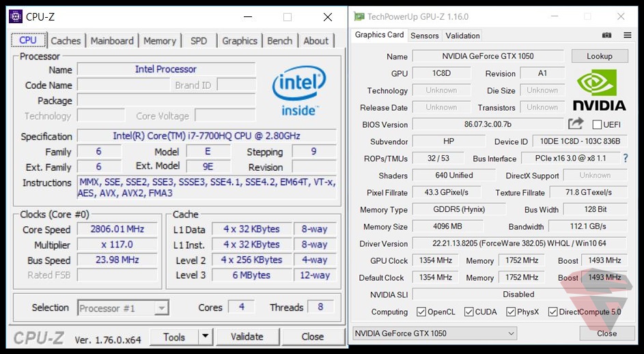Click the Lookup button
Screen dimensions: 644x354
[600, 56]
